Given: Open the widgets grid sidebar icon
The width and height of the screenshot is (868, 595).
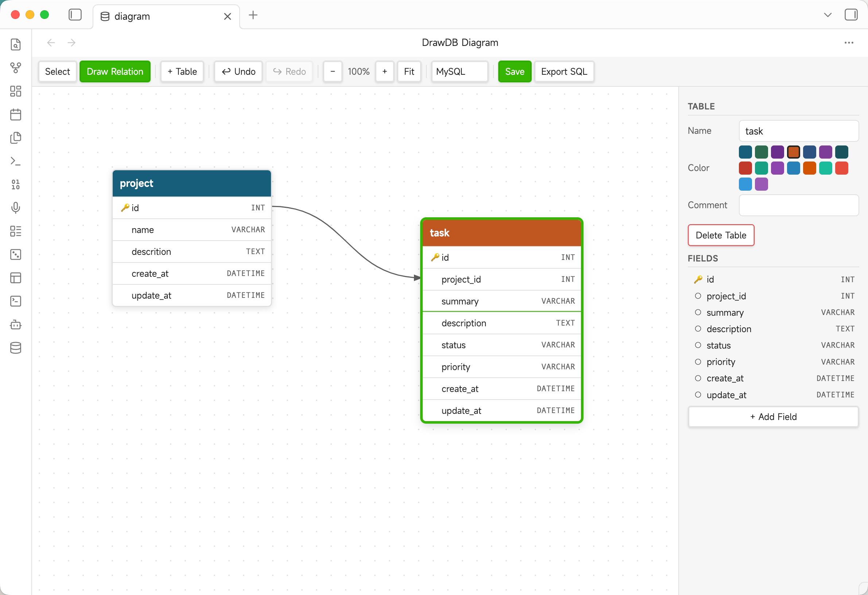Looking at the screenshot, I should (16, 91).
